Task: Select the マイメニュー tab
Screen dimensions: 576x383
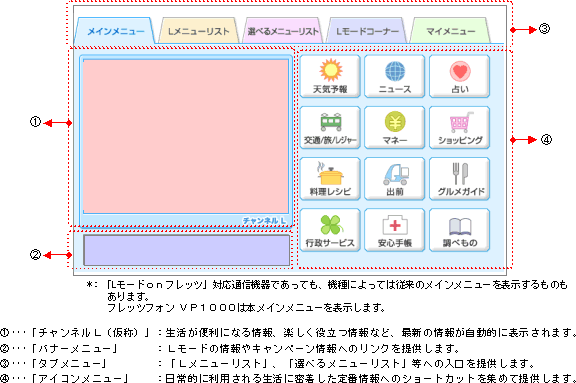Action: (x=450, y=31)
